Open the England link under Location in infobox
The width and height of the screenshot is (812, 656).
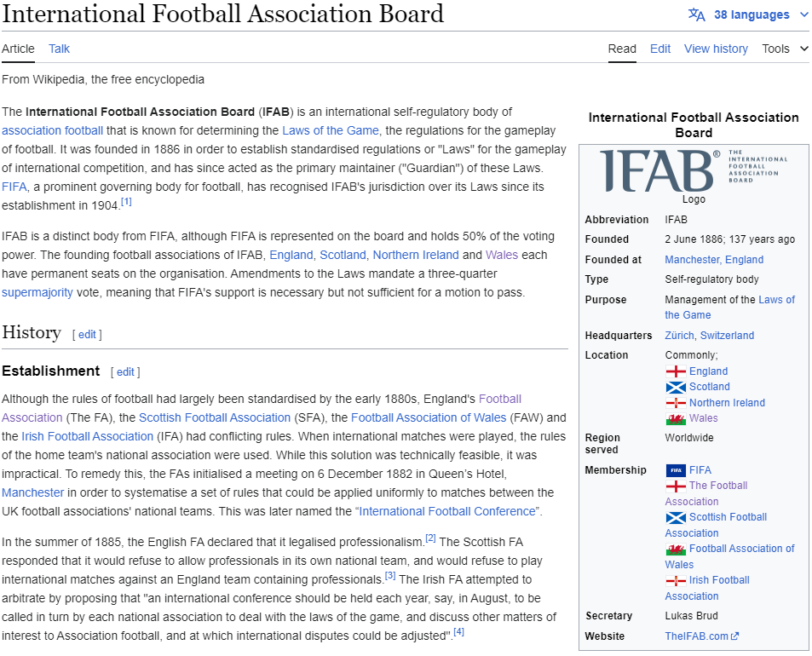click(708, 371)
